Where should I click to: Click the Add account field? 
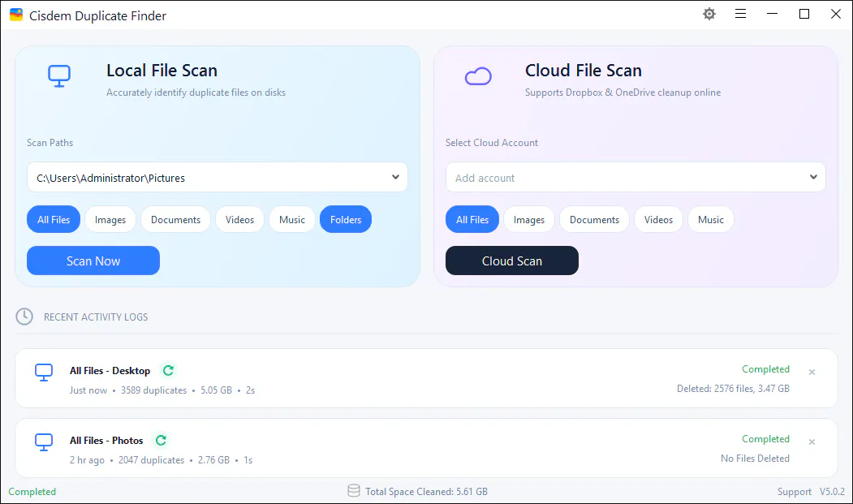tap(635, 177)
